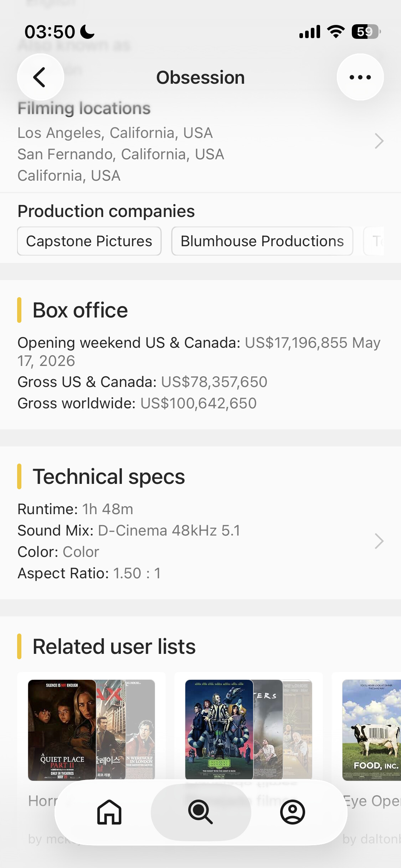This screenshot has width=401, height=868.
Task: Tap the back arrow button
Action: point(41,77)
